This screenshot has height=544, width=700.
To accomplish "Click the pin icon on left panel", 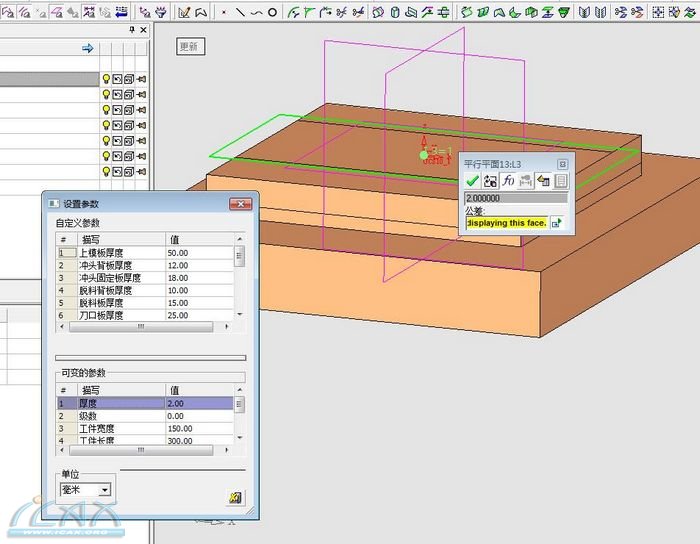I will click(x=133, y=31).
